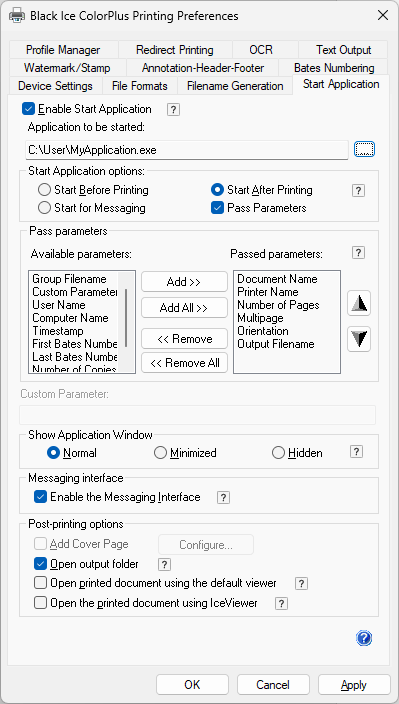Click the browse button beside application path
Viewport: 399px width, 704px height.
pyautogui.click(x=364, y=150)
